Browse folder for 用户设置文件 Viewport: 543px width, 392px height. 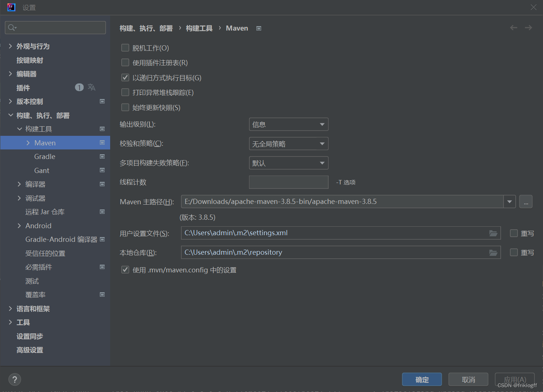[493, 233]
